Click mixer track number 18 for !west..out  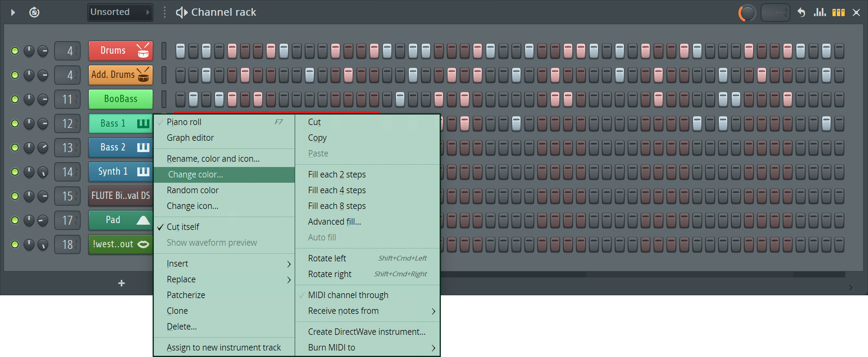pyautogui.click(x=67, y=244)
